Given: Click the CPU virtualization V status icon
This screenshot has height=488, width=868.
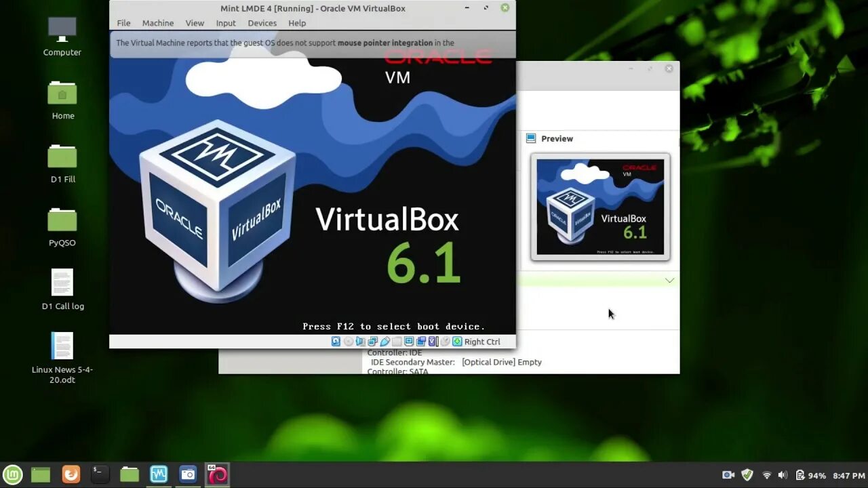Looking at the screenshot, I should pos(433,342).
